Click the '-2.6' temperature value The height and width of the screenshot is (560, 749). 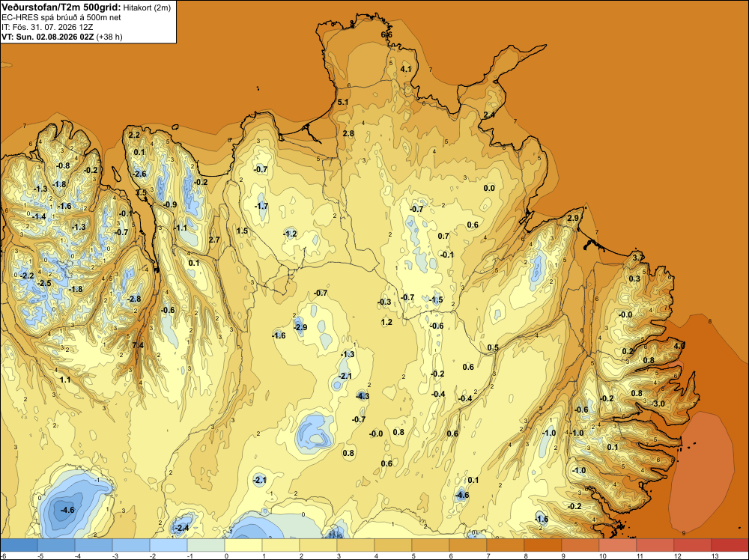tap(139, 174)
